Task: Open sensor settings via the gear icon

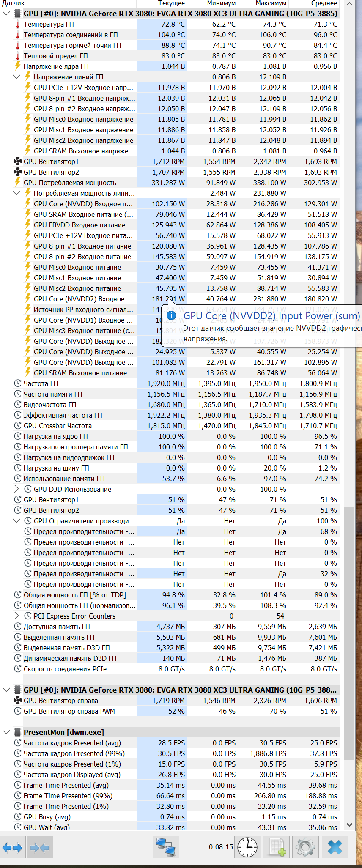Action: pyautogui.click(x=305, y=847)
